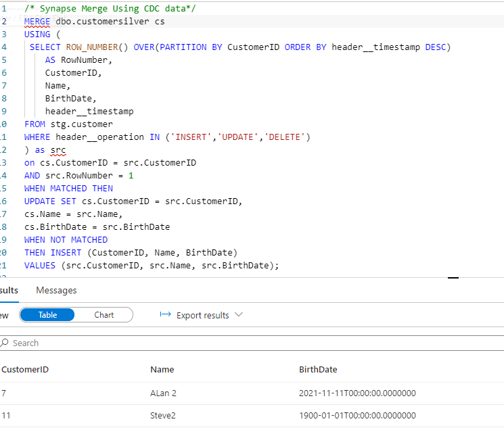Click the Name column header
The image size is (504, 434).
click(162, 369)
